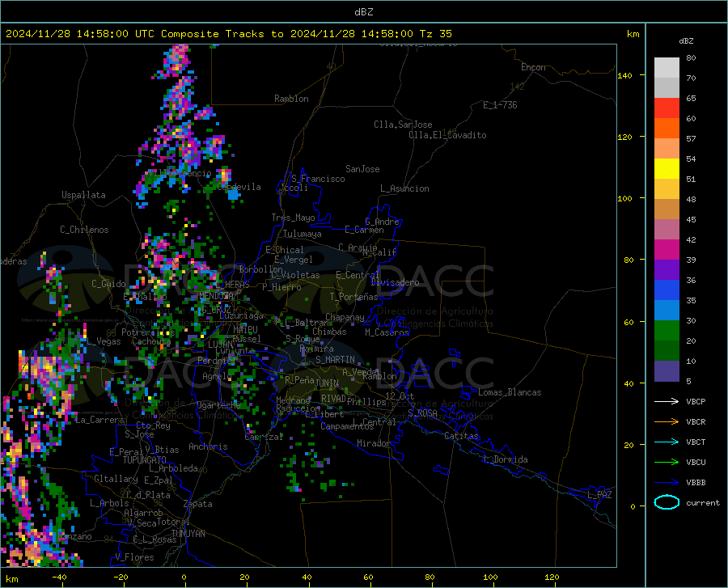
Task: Click the 'Catitas' map label
Action: [461, 436]
